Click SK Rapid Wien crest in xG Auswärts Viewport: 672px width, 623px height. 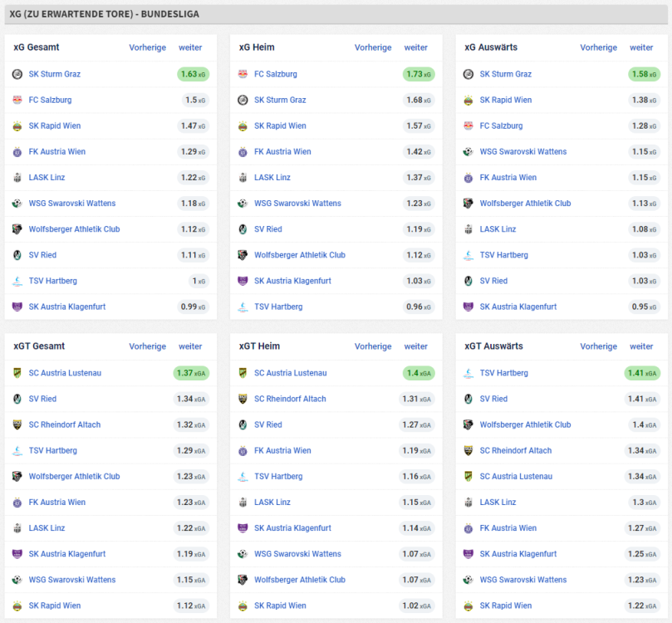(x=468, y=101)
